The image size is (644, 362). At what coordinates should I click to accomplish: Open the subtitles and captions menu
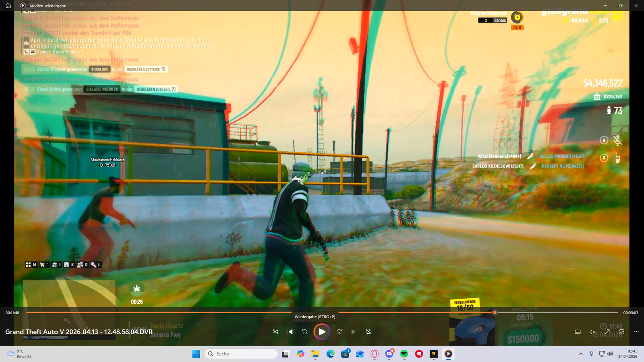click(x=578, y=332)
